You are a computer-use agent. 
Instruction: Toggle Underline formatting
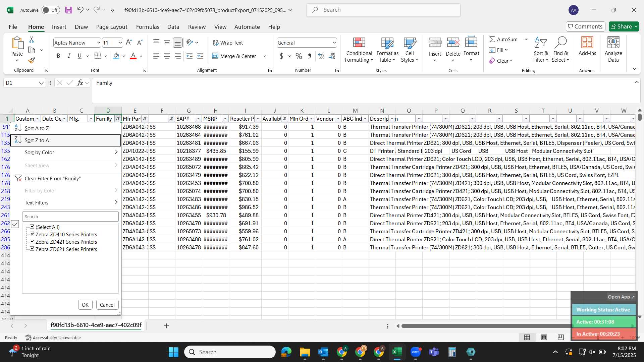pos(79,56)
